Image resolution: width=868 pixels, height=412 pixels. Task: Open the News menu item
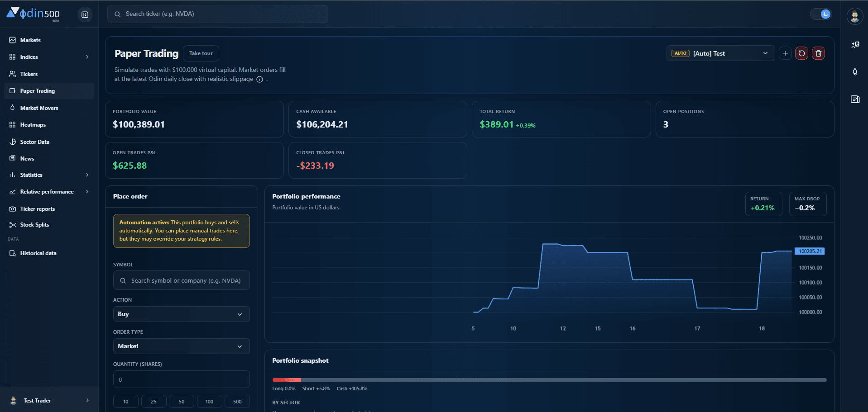[x=49, y=159]
